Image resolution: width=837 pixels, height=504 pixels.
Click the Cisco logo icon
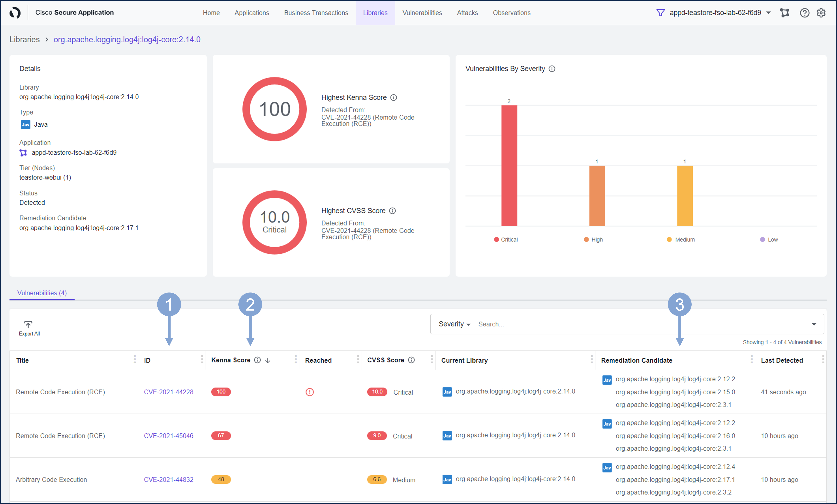tap(15, 13)
